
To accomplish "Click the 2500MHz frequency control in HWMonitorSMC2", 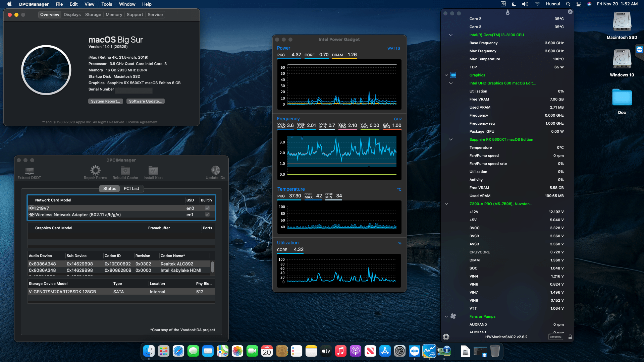I will click(556, 337).
